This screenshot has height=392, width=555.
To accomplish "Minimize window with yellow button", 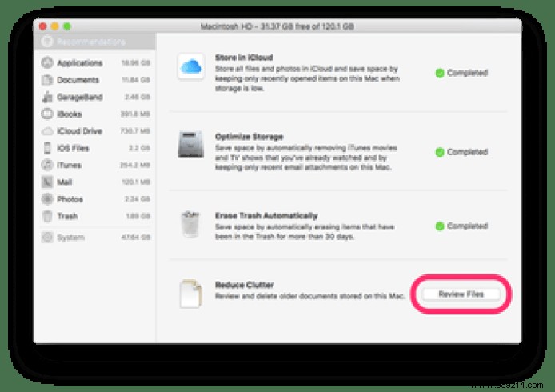I will point(55,26).
